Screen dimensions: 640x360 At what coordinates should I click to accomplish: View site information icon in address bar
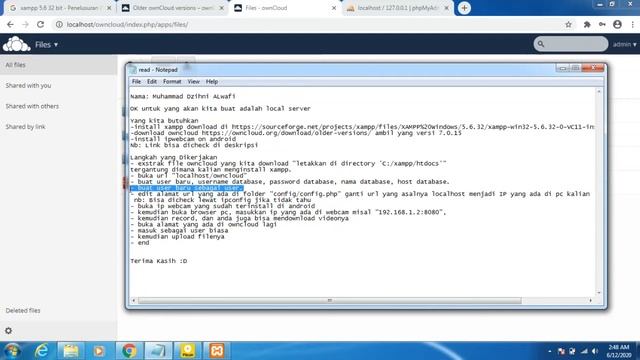[x=59, y=24]
